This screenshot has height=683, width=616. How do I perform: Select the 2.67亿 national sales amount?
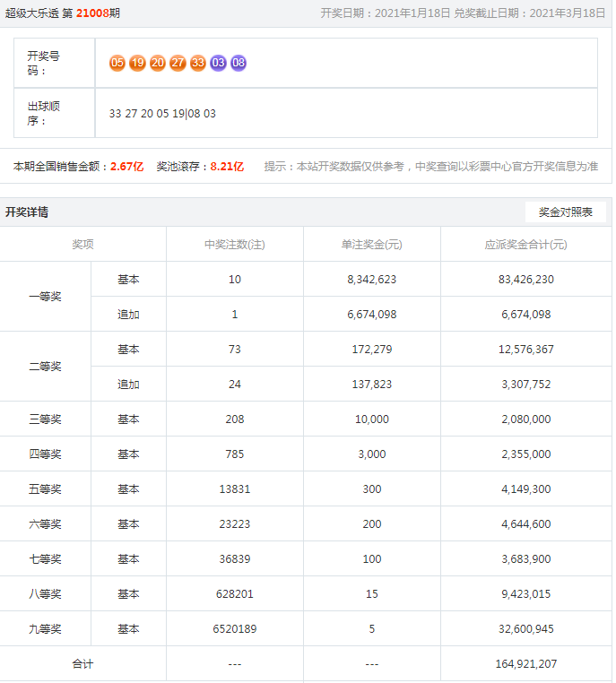click(126, 167)
